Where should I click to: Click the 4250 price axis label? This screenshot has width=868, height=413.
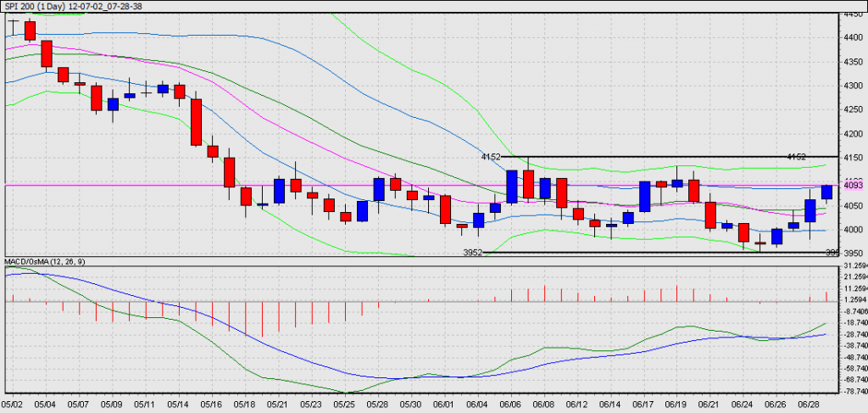pos(854,109)
